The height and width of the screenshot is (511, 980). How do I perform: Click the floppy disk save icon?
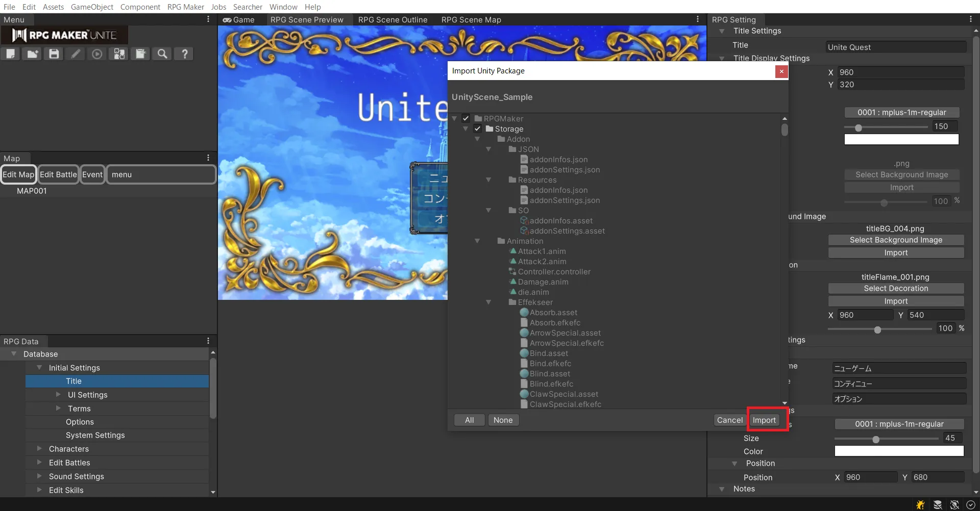(54, 54)
